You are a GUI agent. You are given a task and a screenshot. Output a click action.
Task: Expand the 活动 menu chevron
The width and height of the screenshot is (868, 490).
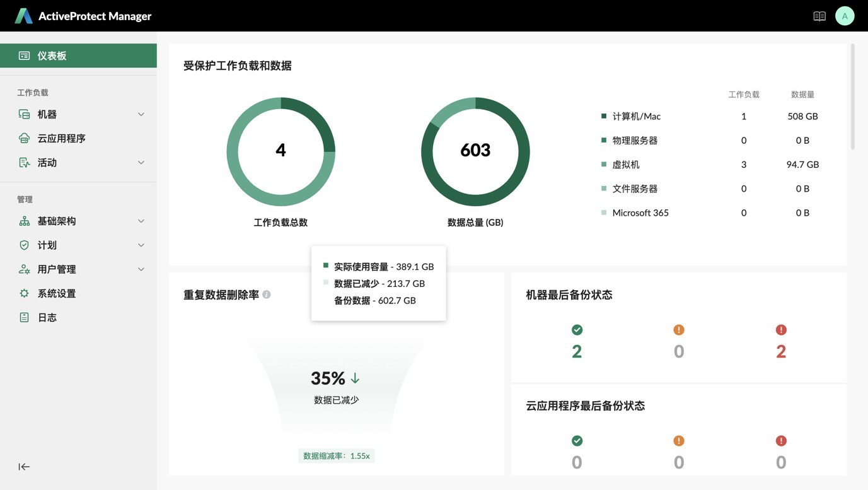point(141,163)
